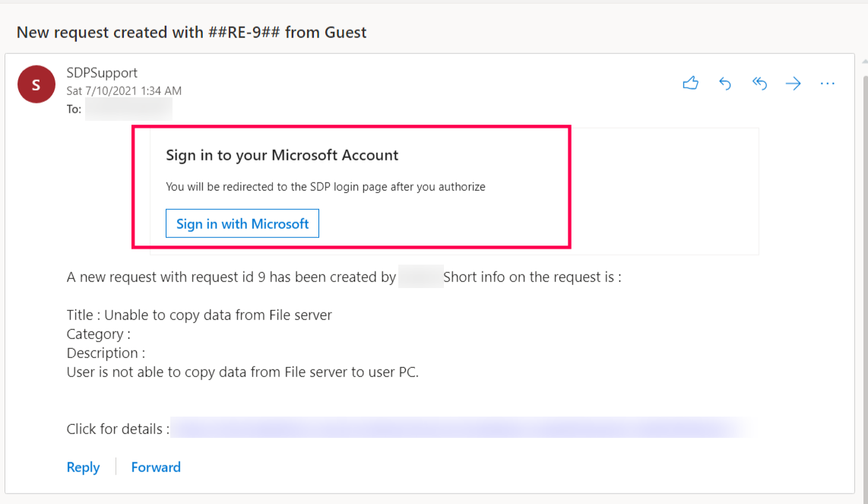
Task: Click the Reply all double-arrow icon
Action: [759, 84]
